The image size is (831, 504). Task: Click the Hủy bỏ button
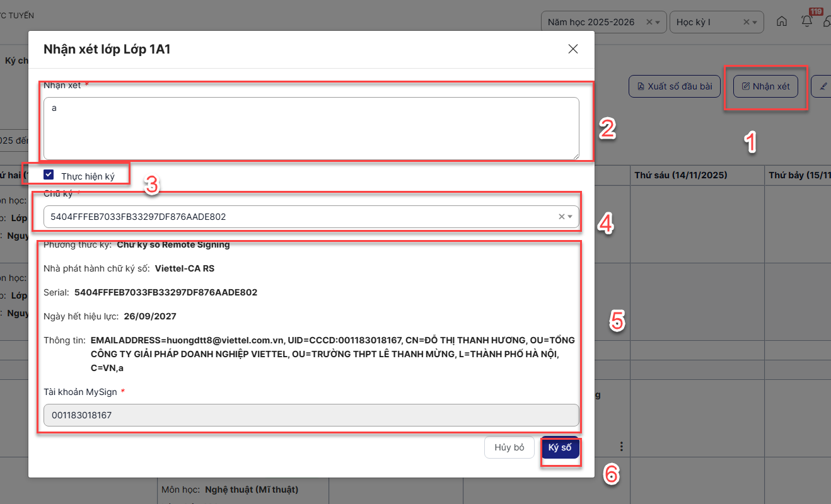click(509, 447)
